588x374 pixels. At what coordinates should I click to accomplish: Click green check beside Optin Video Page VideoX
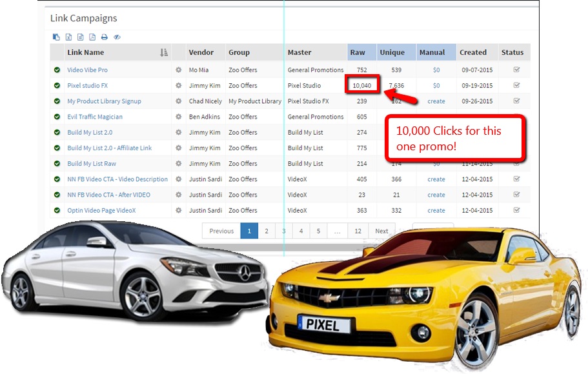click(57, 210)
